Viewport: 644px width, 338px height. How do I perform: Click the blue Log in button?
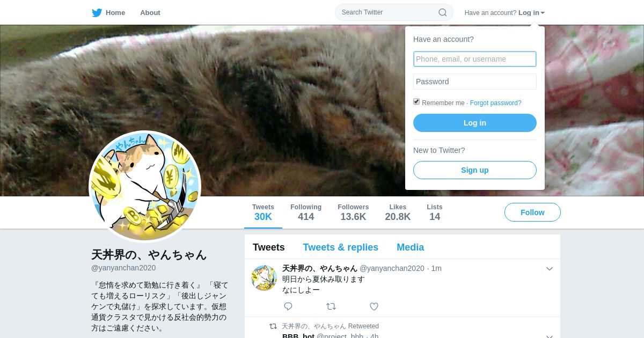click(475, 123)
